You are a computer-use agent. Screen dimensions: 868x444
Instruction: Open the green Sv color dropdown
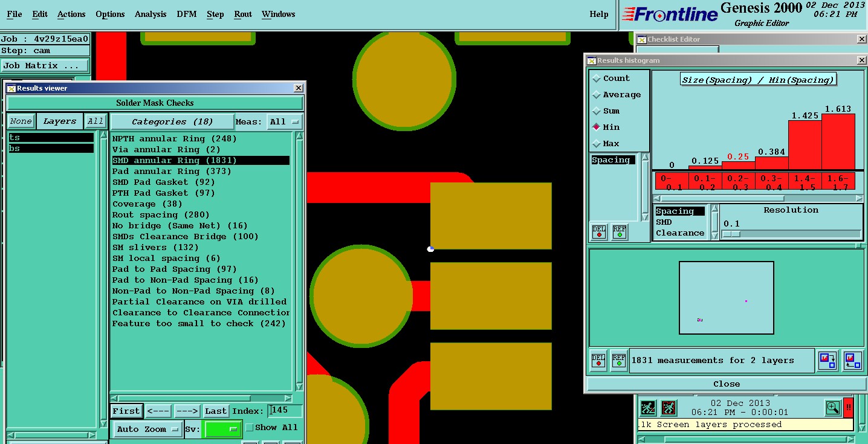click(x=222, y=430)
